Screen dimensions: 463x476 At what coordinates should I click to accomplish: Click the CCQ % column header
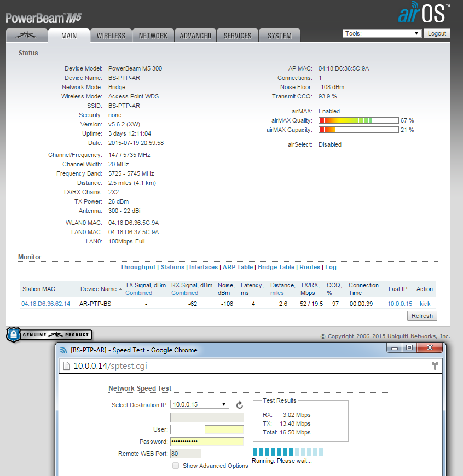coord(334,289)
